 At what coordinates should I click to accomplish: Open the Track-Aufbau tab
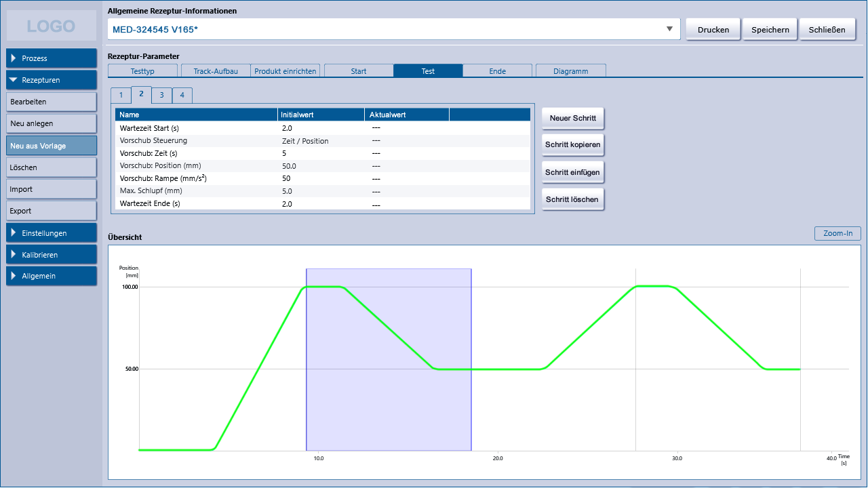(x=216, y=70)
